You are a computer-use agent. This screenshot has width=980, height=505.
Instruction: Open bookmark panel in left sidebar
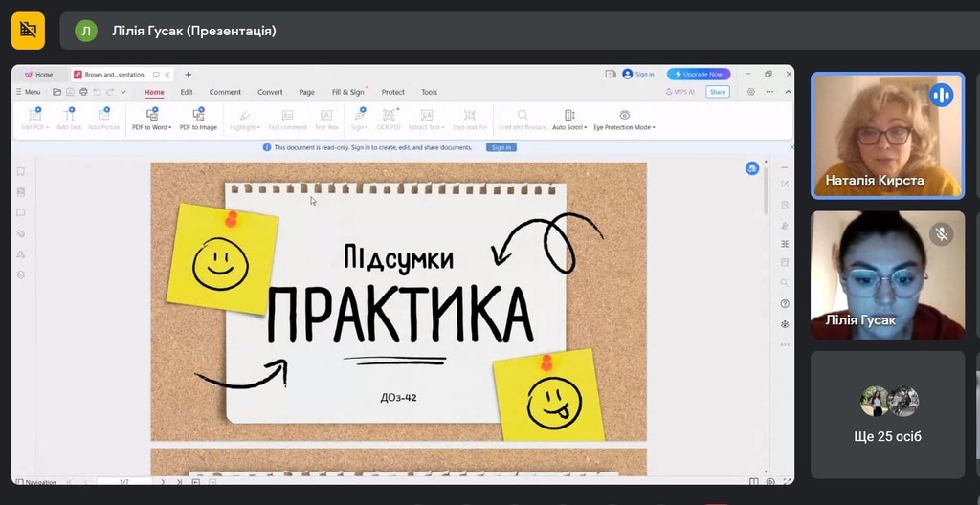[x=21, y=171]
